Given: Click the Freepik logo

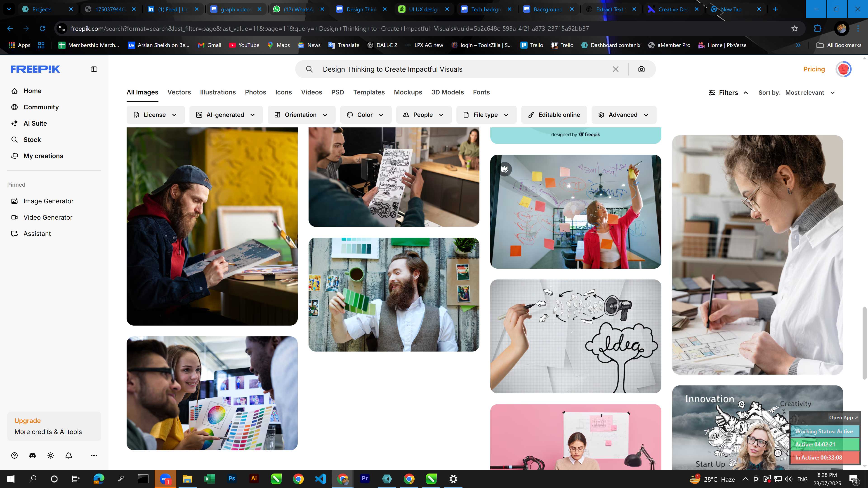Looking at the screenshot, I should (35, 69).
